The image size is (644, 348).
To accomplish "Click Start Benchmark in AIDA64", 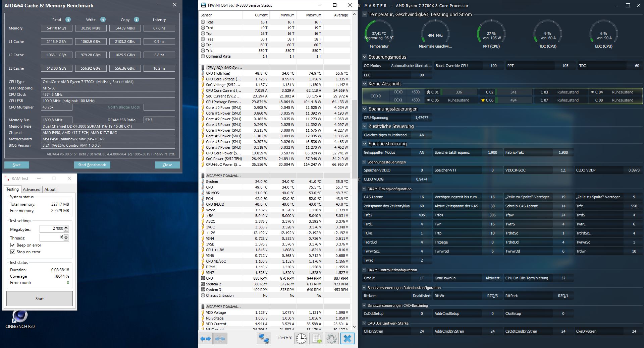I will (92, 165).
